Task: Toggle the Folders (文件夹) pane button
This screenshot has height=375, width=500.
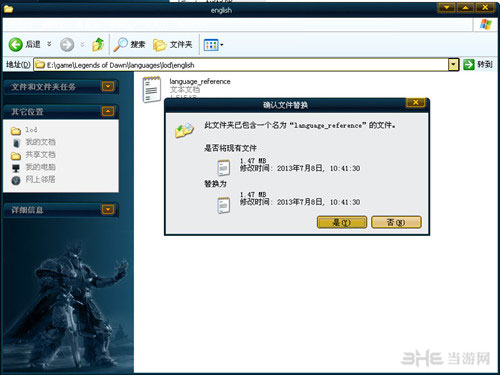Action: tap(173, 44)
